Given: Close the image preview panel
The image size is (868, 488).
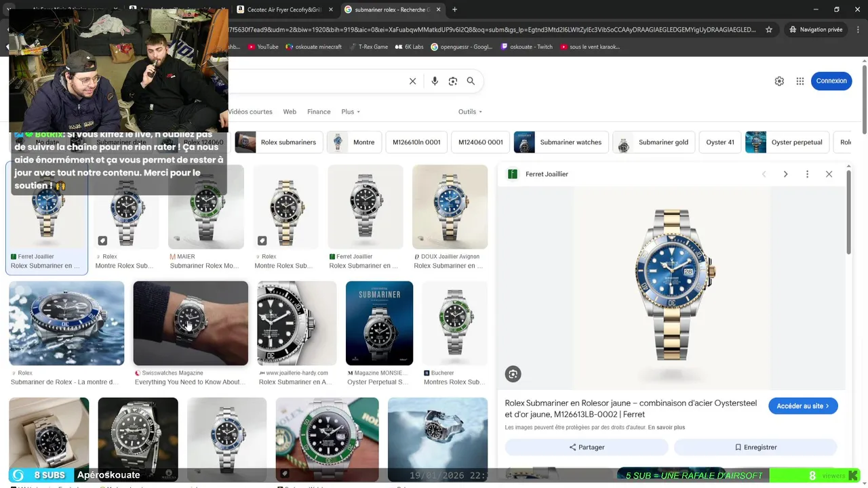Looking at the screenshot, I should 829,174.
